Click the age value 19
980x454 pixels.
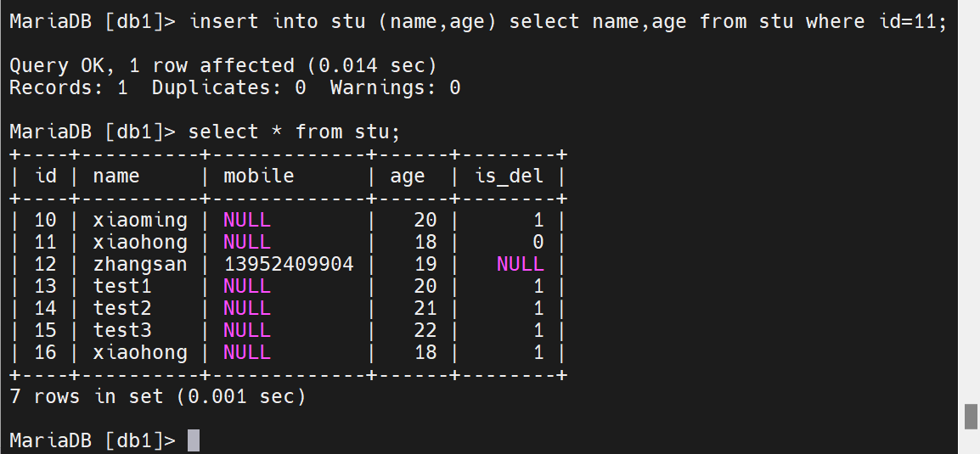[x=425, y=264]
